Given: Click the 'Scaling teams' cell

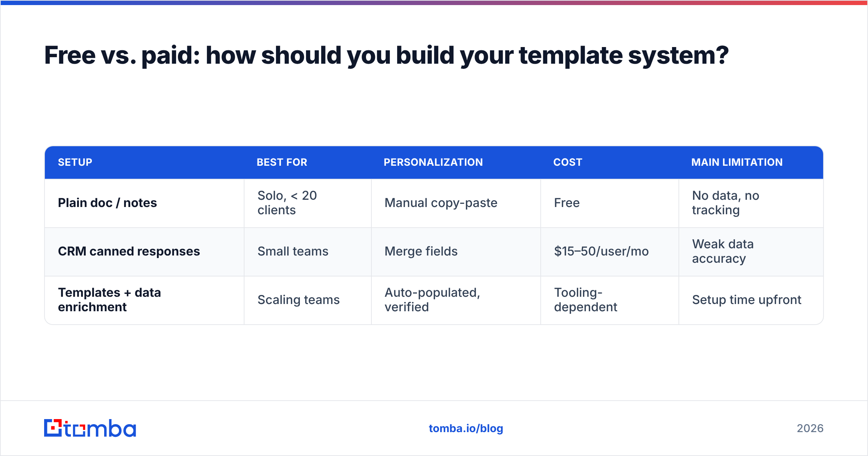Looking at the screenshot, I should [308, 300].
